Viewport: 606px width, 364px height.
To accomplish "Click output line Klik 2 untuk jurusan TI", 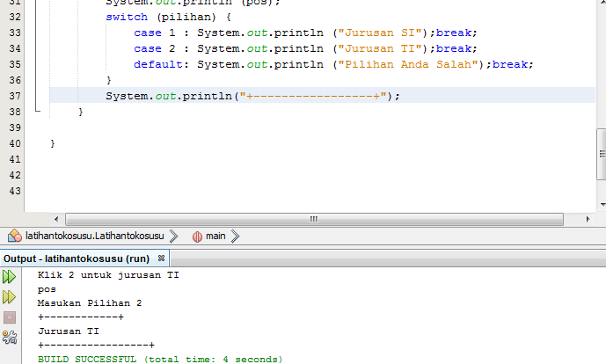I will pos(108,275).
